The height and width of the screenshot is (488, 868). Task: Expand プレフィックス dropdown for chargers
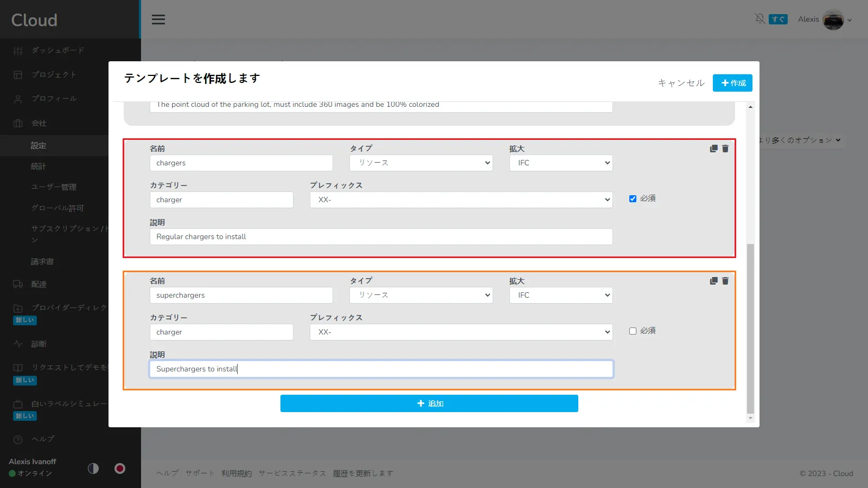(x=461, y=200)
